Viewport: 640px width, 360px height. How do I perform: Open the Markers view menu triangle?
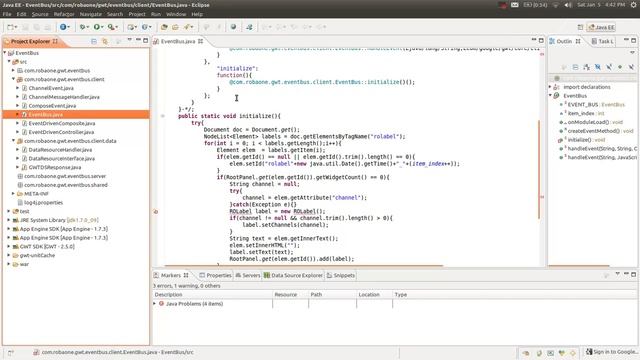pyautogui.click(x=618, y=274)
